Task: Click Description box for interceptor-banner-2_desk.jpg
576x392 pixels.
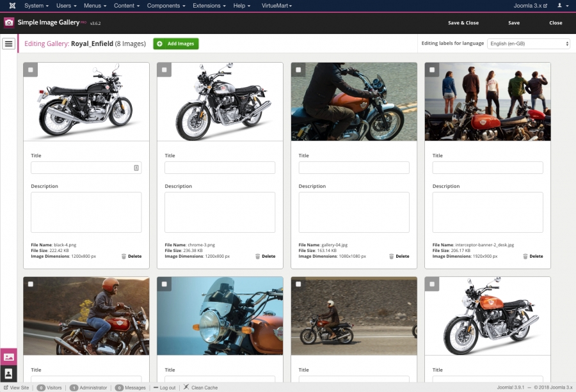Action: pyautogui.click(x=488, y=212)
